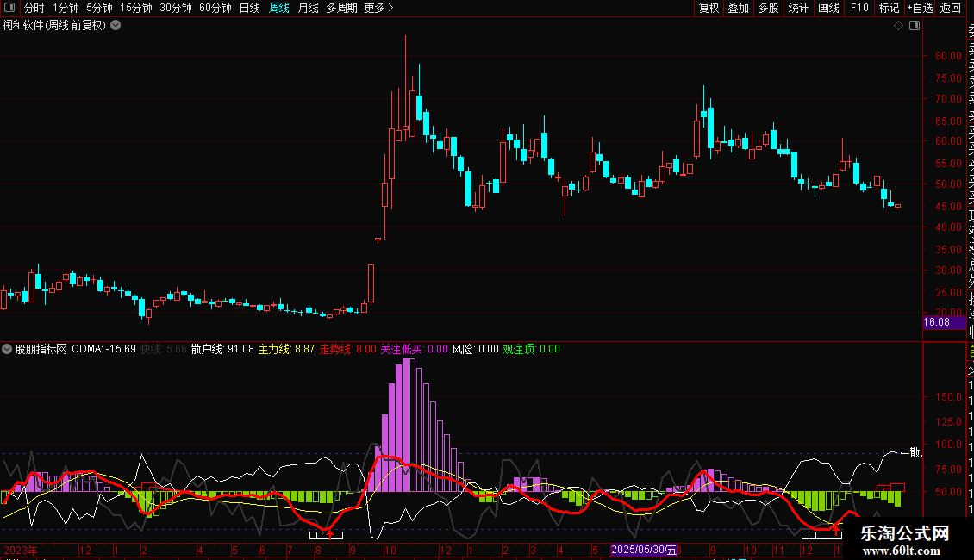
Task: Select the 周线 weekly chart tab
Action: (x=279, y=8)
